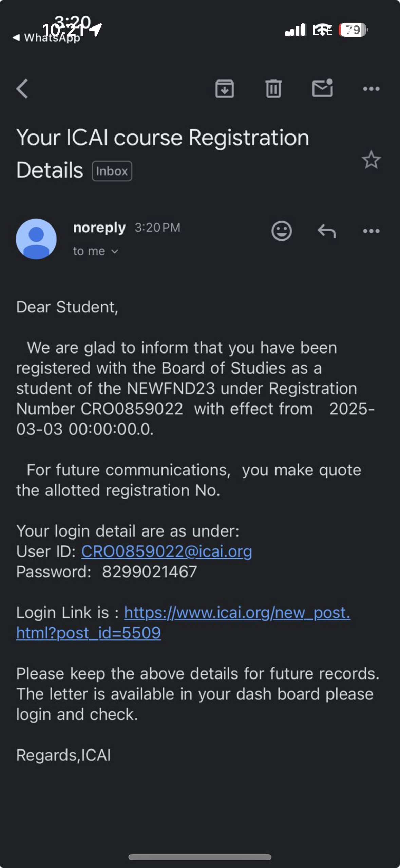400x868 pixels.
Task: Archive this email with the archive icon
Action: [225, 89]
